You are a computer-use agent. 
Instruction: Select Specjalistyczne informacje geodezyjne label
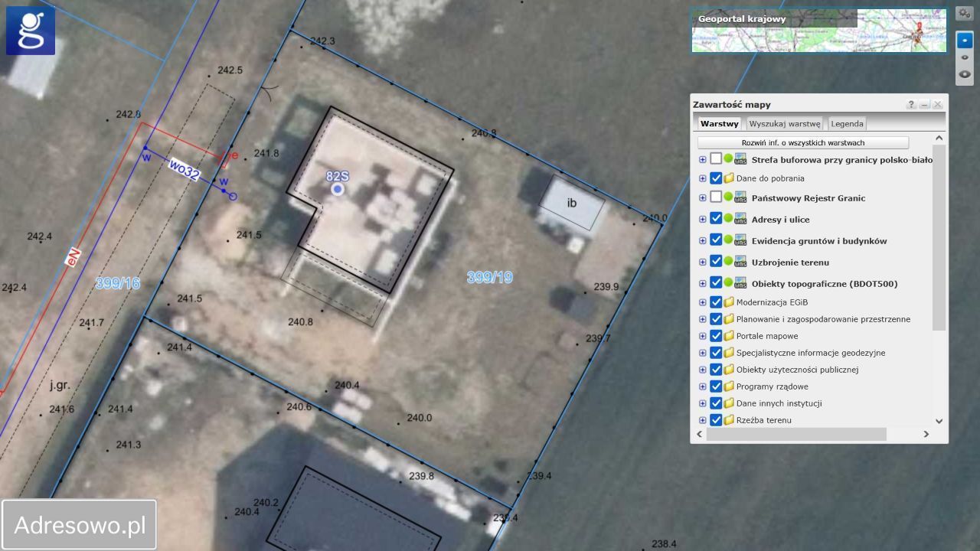click(x=811, y=353)
